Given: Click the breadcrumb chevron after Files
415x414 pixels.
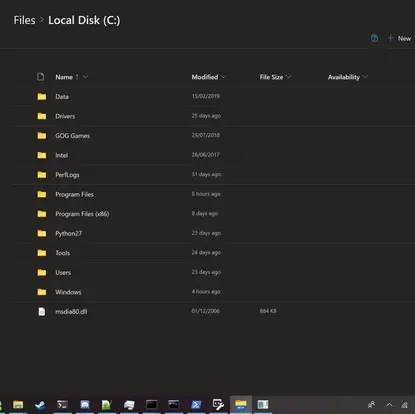Looking at the screenshot, I should (x=42, y=20).
